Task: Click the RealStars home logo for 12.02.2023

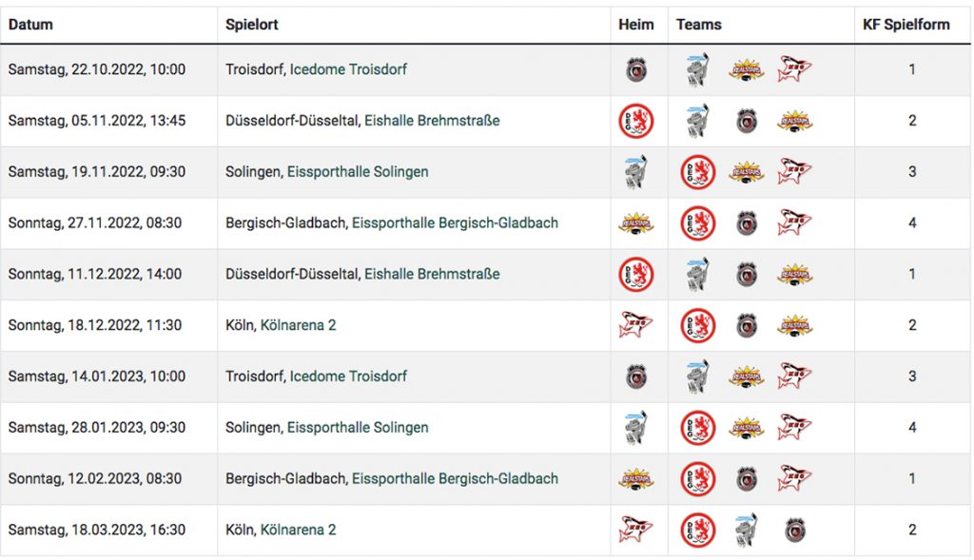Action: pos(636,478)
